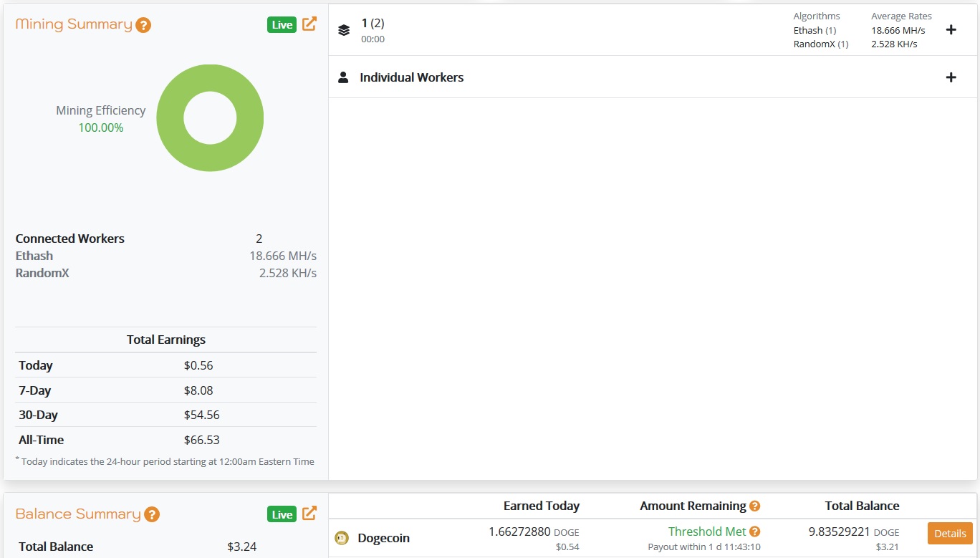
Task: Click the Individual Workers person icon
Action: click(343, 77)
